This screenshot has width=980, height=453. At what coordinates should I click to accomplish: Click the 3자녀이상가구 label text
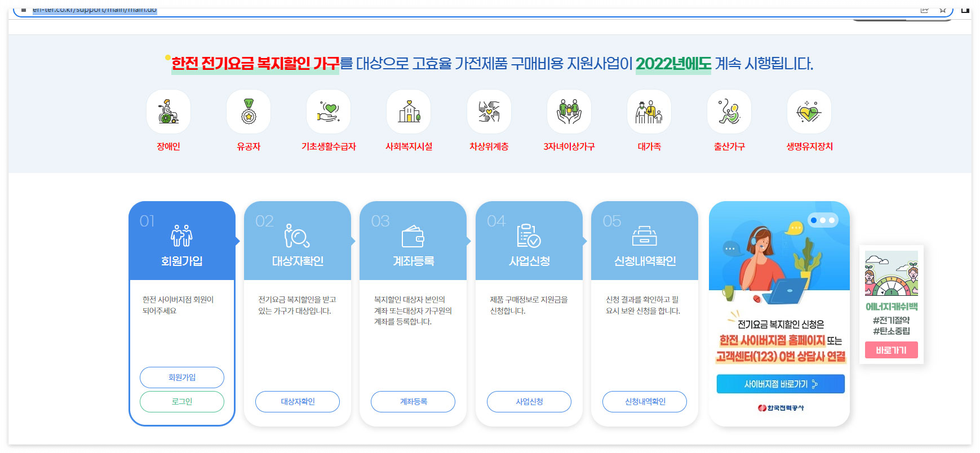tap(569, 146)
